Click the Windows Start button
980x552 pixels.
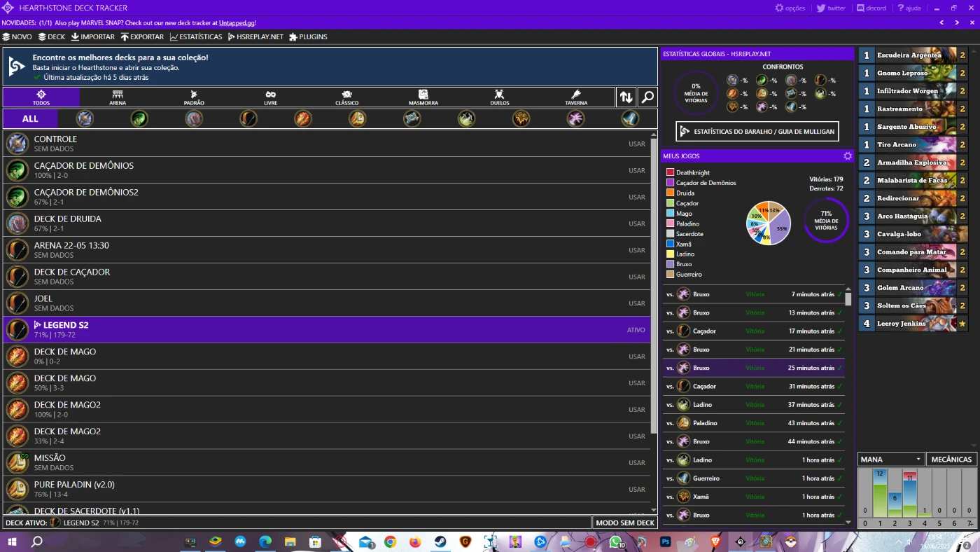click(11, 541)
